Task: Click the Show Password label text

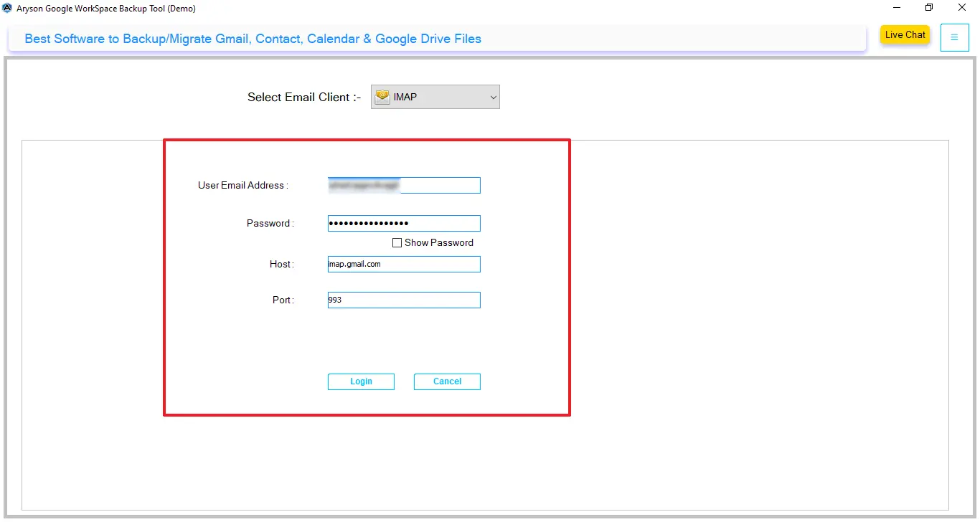Action: click(438, 243)
